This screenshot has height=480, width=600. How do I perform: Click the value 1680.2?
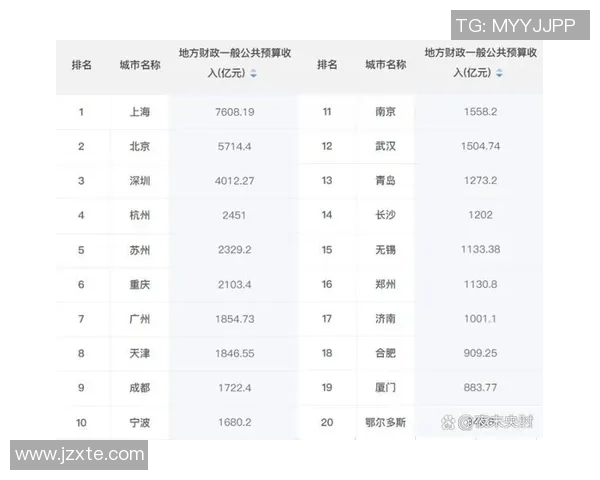pyautogui.click(x=235, y=423)
